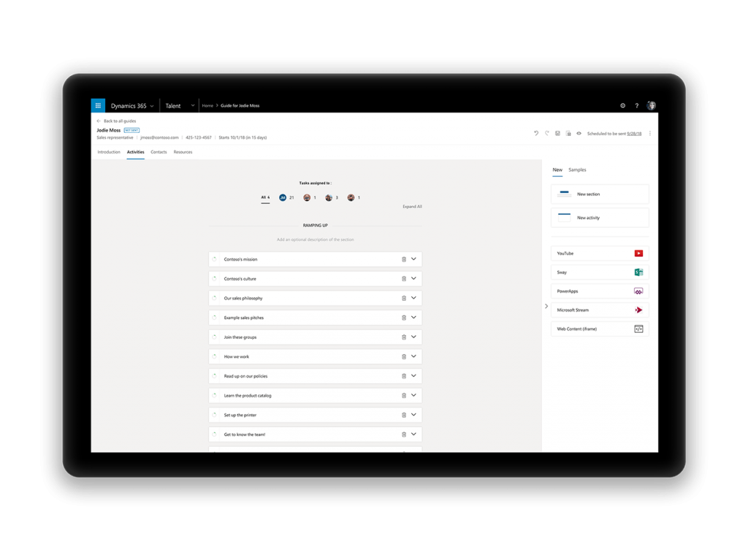This screenshot has width=748, height=560.
Task: Click the Office app launcher waffle icon
Action: point(98,105)
